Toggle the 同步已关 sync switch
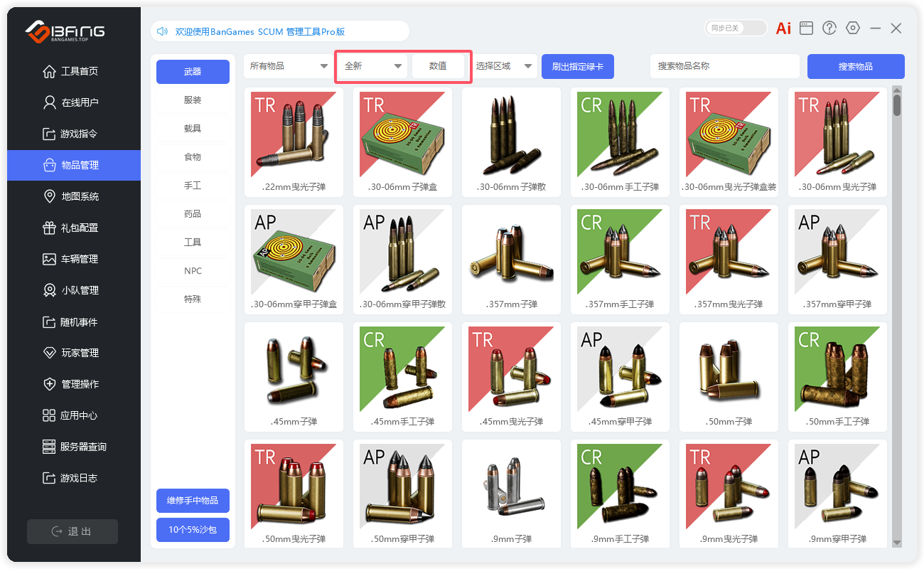The height and width of the screenshot is (569, 924). pyautogui.click(x=736, y=28)
